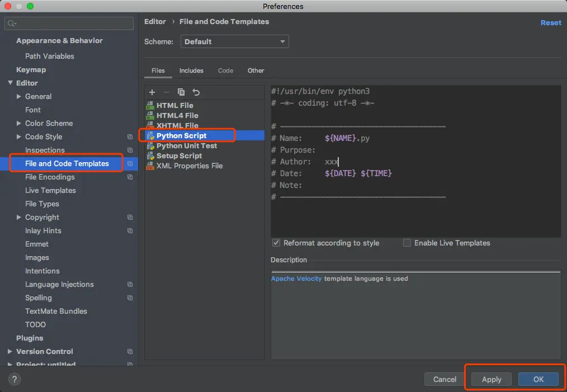Viewport: 567px width, 392px height.
Task: Open Path Variables settings
Action: click(50, 56)
